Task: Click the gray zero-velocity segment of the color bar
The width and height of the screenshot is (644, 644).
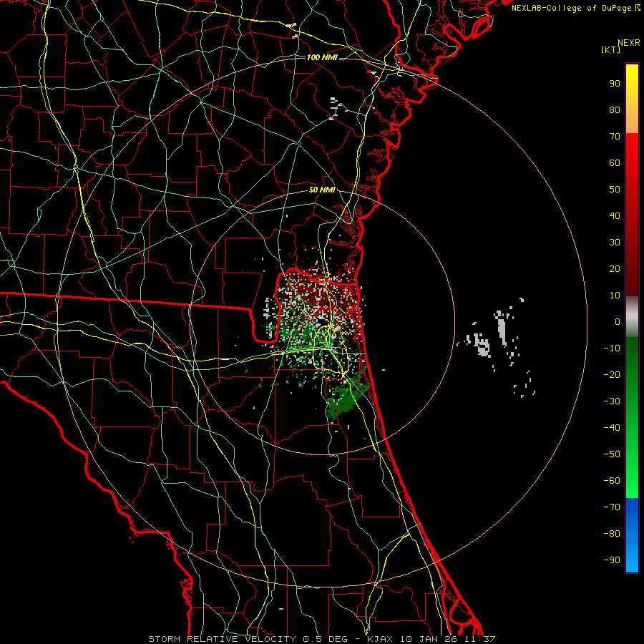Action: (632, 317)
